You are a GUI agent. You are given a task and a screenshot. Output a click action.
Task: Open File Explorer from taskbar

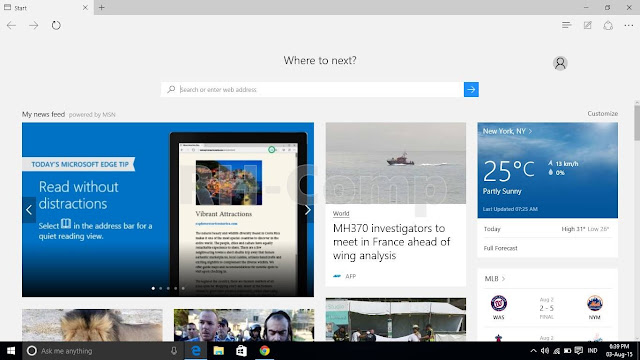tap(219, 351)
